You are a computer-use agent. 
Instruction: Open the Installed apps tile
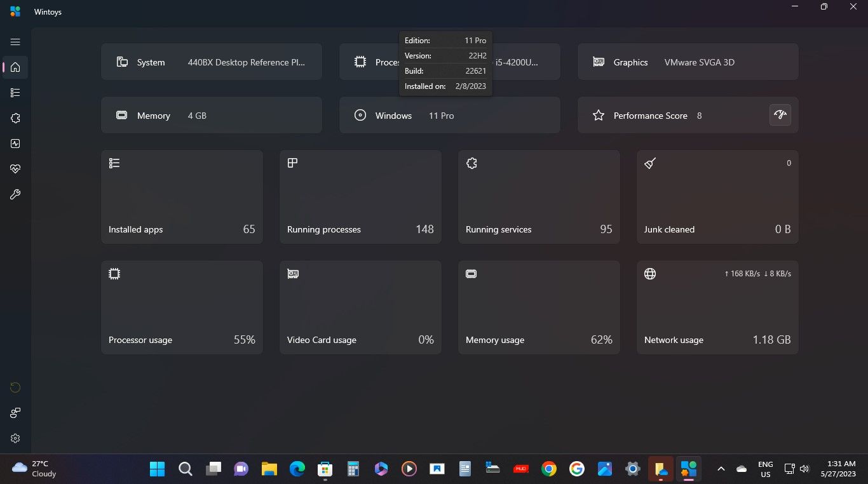[x=182, y=197]
